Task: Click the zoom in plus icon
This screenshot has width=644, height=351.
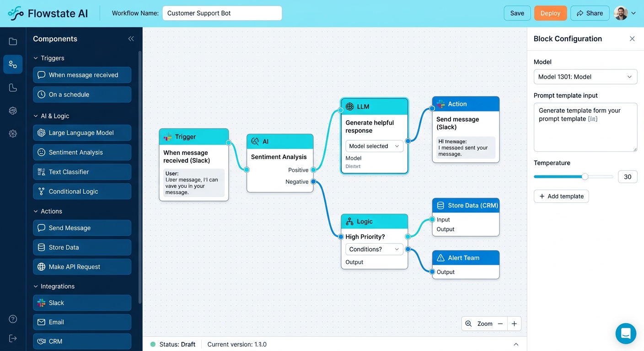Action: pos(514,324)
